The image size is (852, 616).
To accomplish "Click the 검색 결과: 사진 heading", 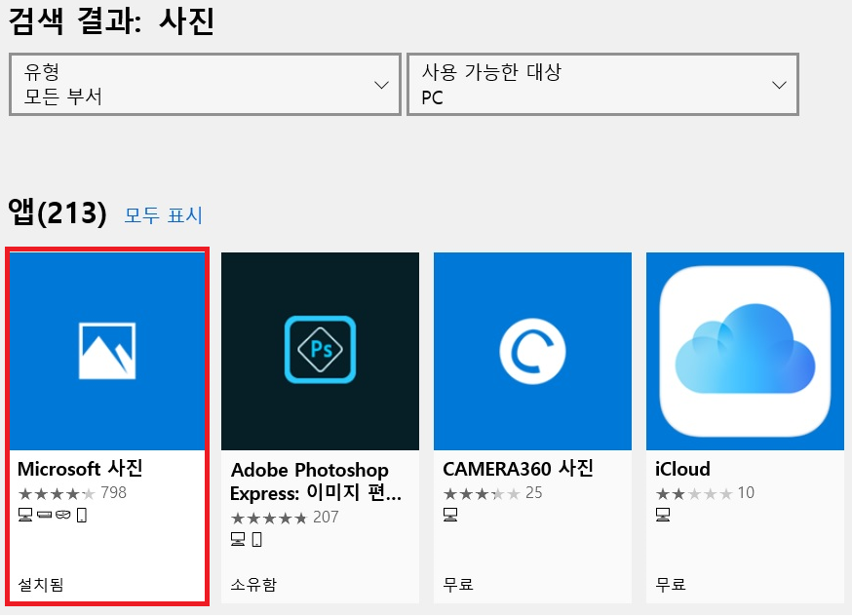I will click(x=111, y=21).
